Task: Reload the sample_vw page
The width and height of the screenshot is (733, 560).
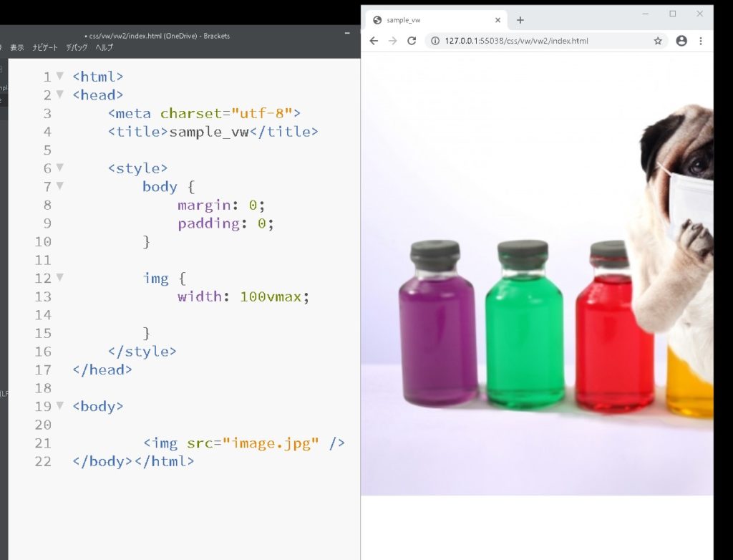Action: (x=412, y=41)
